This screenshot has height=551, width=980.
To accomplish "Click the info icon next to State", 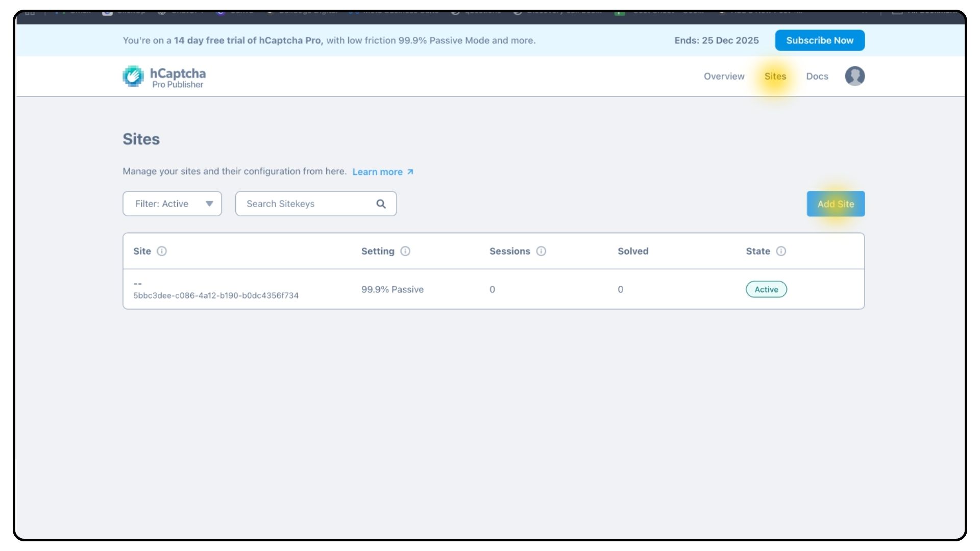I will click(781, 251).
